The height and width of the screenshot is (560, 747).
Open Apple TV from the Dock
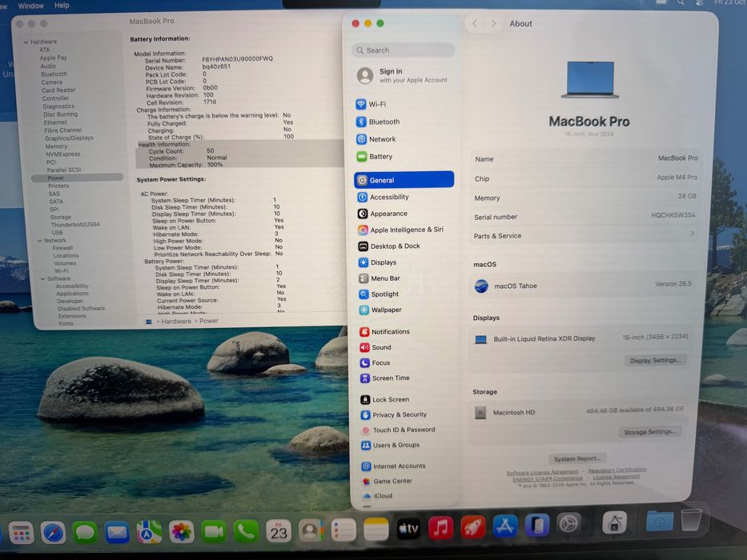point(408,529)
